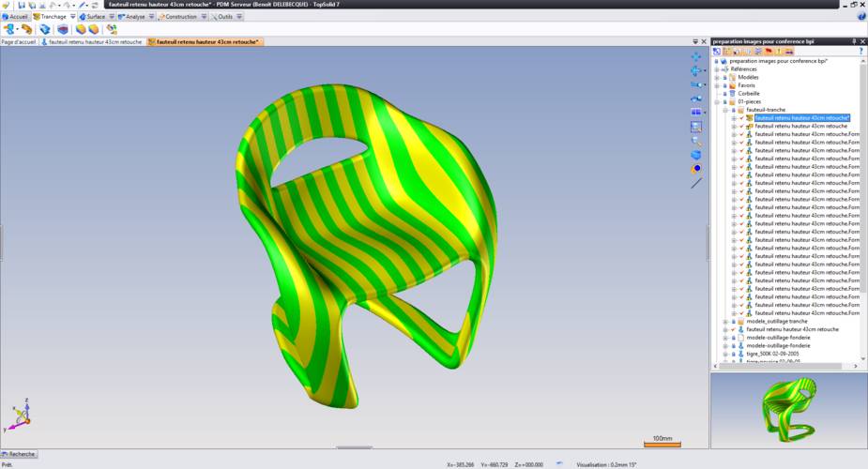Expand the Références tree node
Viewport: 868px width, 469px height.
pyautogui.click(x=717, y=69)
